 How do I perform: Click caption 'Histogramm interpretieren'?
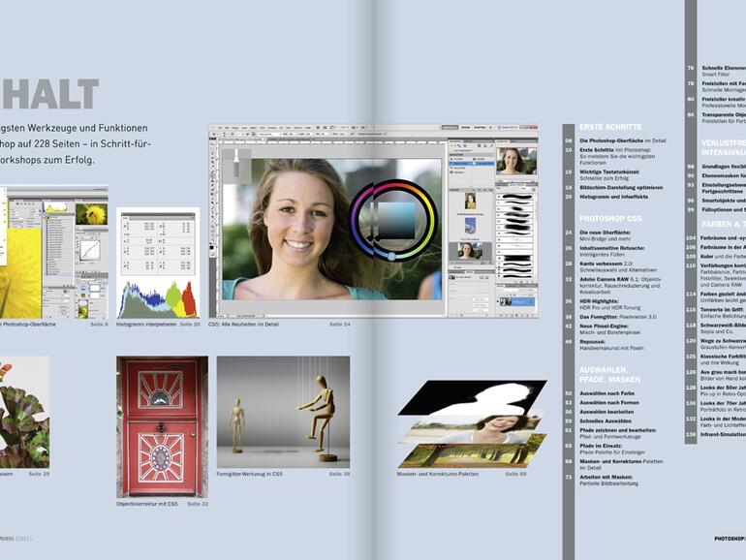pyautogui.click(x=146, y=324)
